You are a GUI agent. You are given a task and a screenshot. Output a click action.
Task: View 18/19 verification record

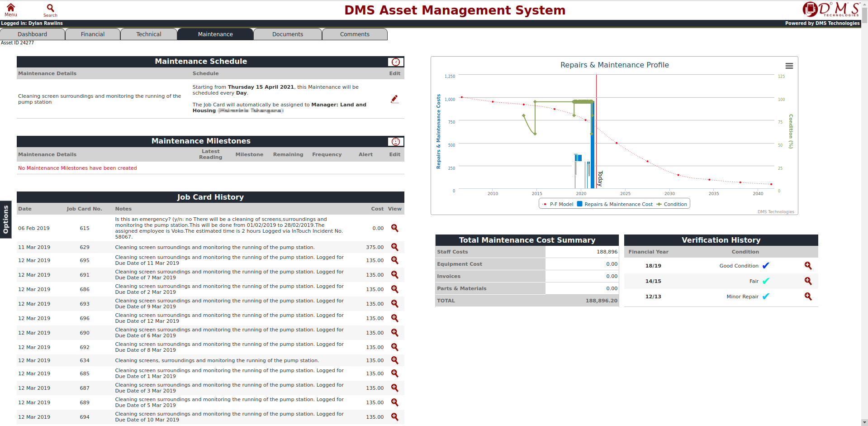point(808,266)
